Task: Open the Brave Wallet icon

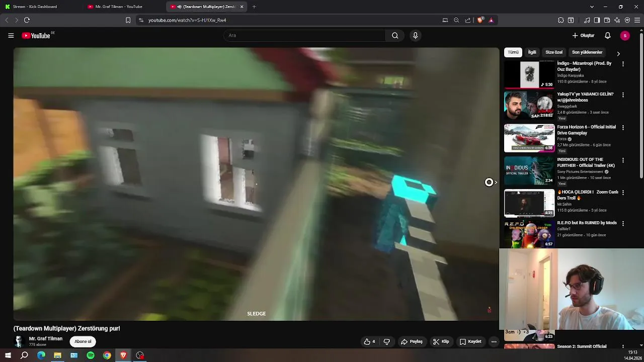Action: [607, 20]
